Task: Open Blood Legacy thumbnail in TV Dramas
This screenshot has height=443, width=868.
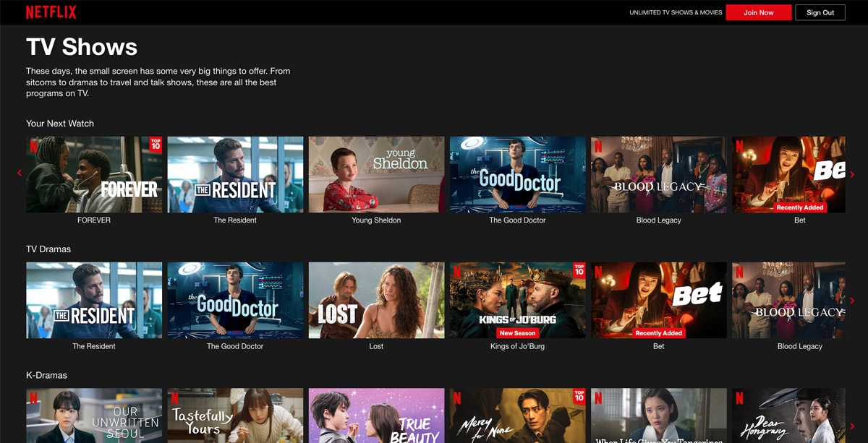Action: tap(788, 301)
